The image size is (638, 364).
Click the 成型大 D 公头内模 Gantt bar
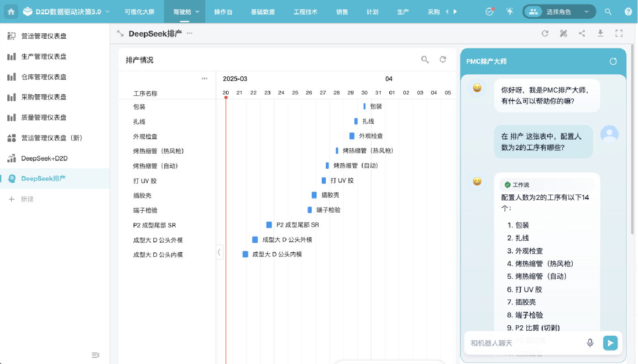click(245, 254)
